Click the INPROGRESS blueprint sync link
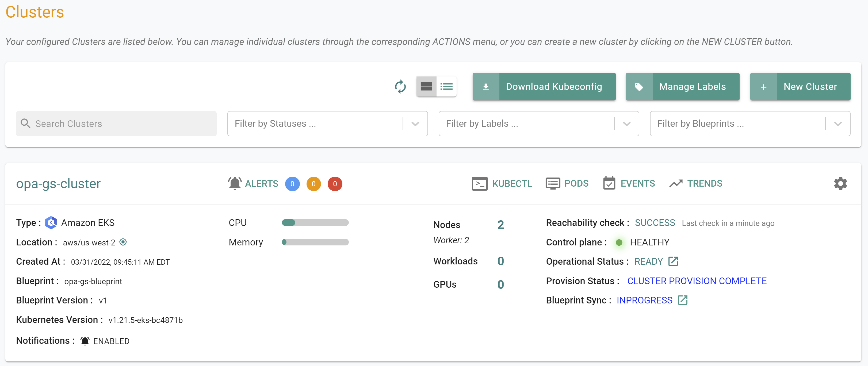Viewport: 868px width, 366px height. [645, 300]
